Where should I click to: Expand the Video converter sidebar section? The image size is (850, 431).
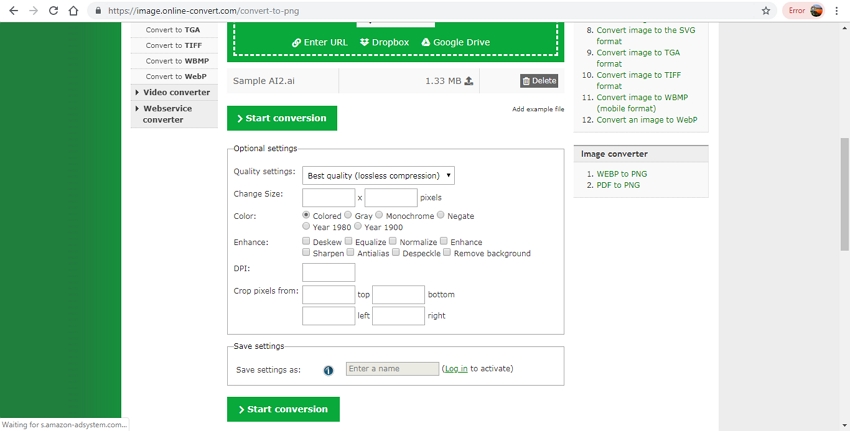tap(174, 92)
